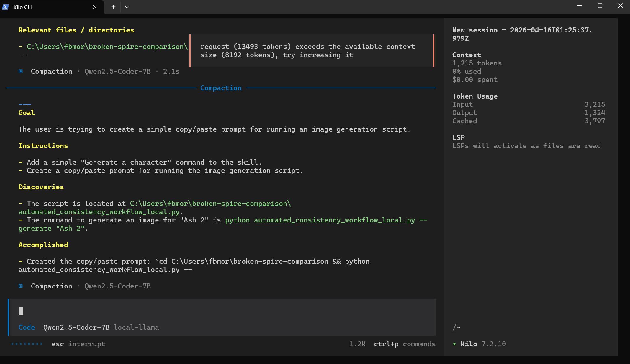Click ctrl+p commands hint
This screenshot has width=630, height=364.
coord(404,344)
